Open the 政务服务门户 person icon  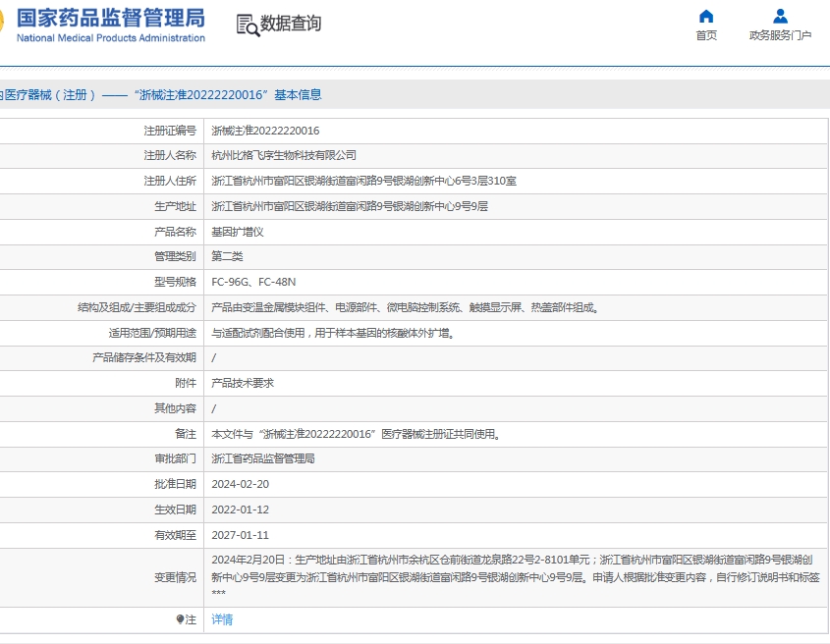click(x=780, y=17)
